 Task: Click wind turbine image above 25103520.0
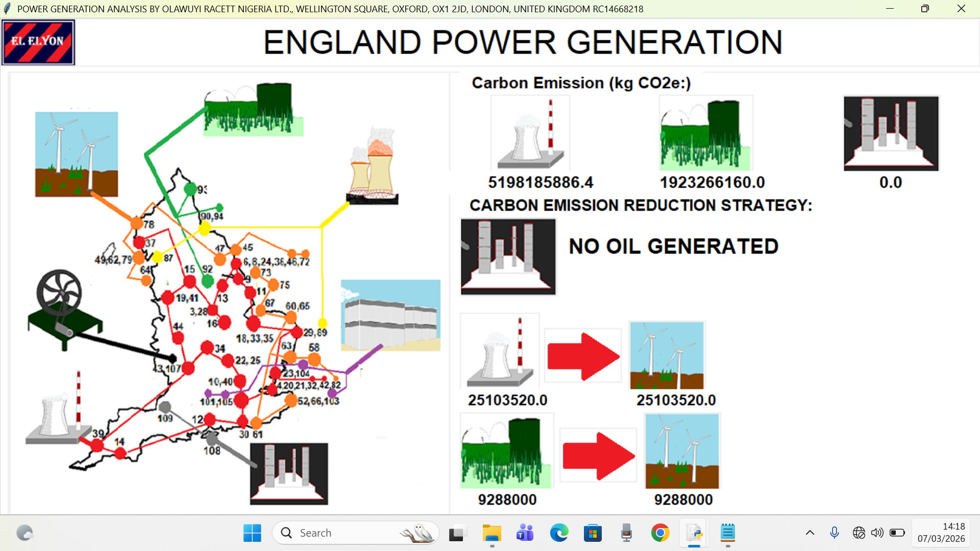tap(667, 355)
